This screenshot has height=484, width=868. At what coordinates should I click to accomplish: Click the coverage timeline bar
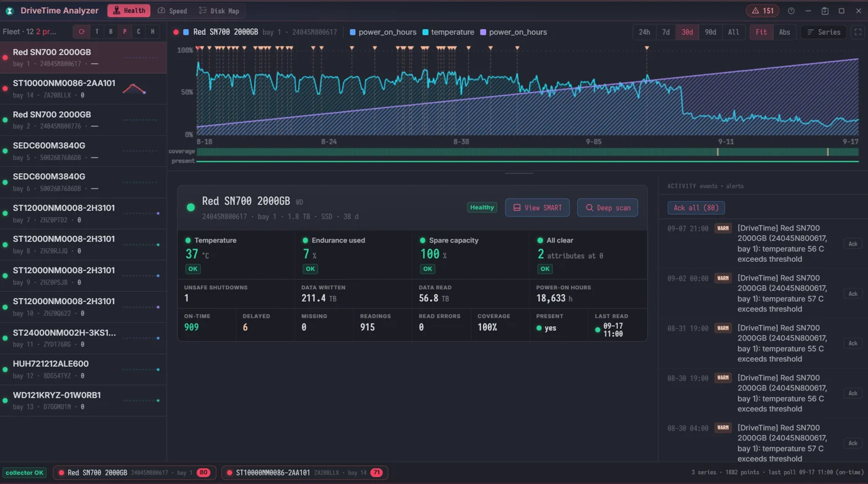coord(528,151)
